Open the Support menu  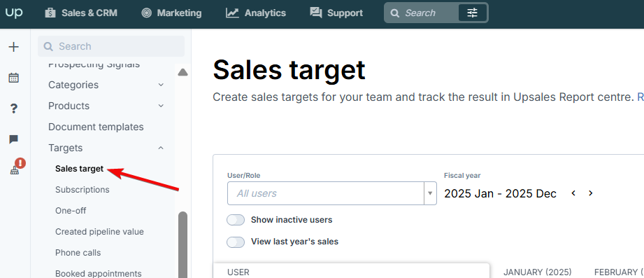pos(336,13)
